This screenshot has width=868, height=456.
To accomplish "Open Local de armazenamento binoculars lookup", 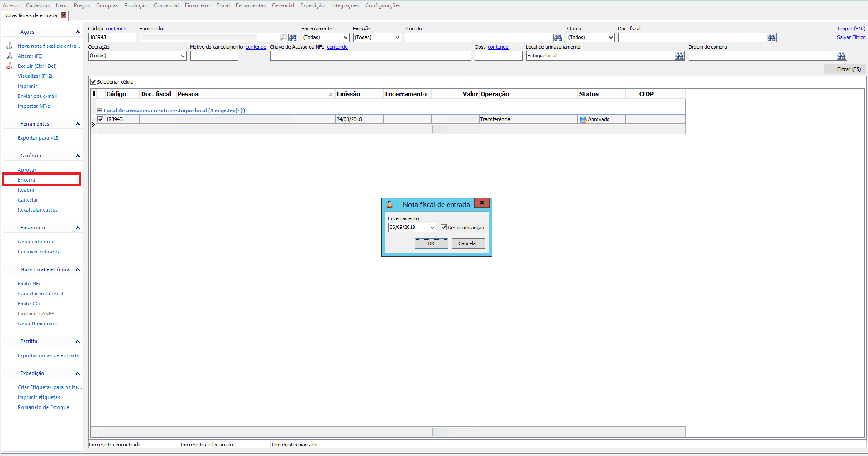I will tap(679, 56).
